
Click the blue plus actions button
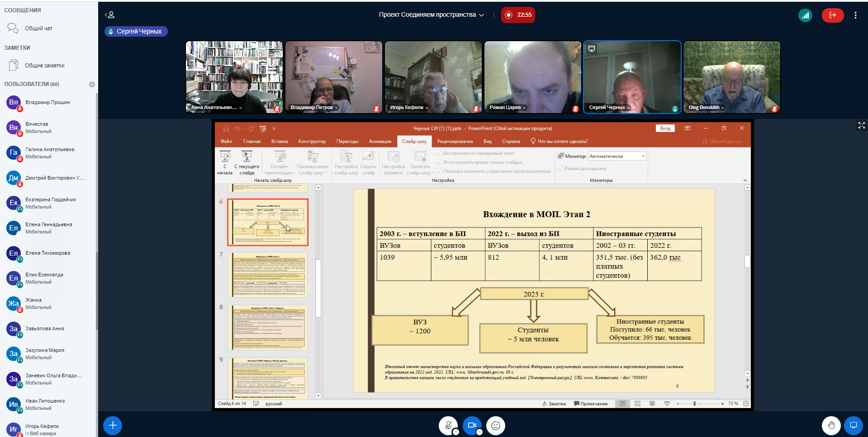113,425
